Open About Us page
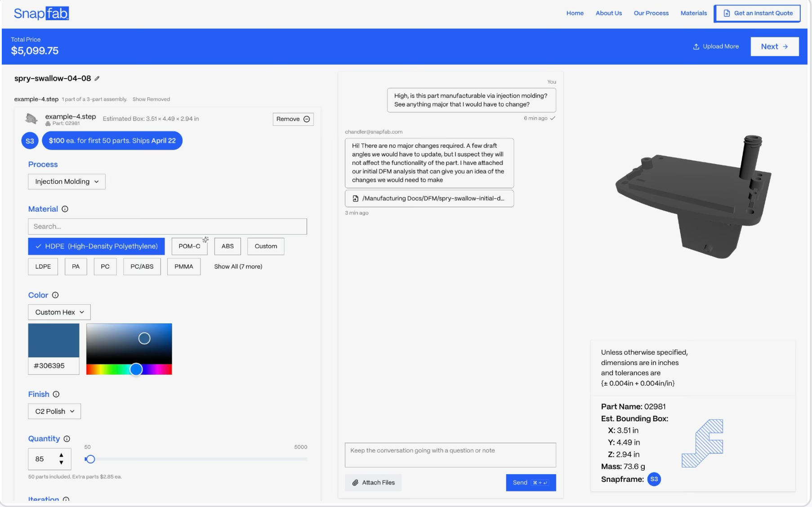This screenshot has width=812, height=507. [609, 13]
